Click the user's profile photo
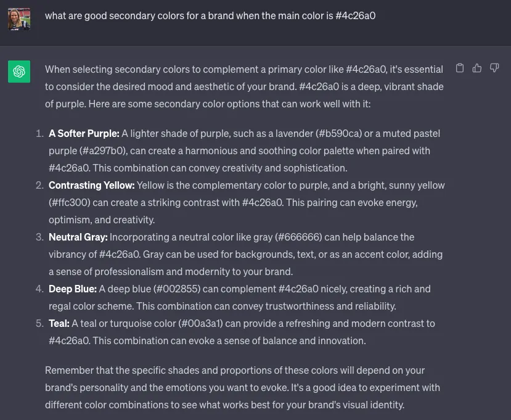The width and height of the screenshot is (511, 420). [x=18, y=19]
